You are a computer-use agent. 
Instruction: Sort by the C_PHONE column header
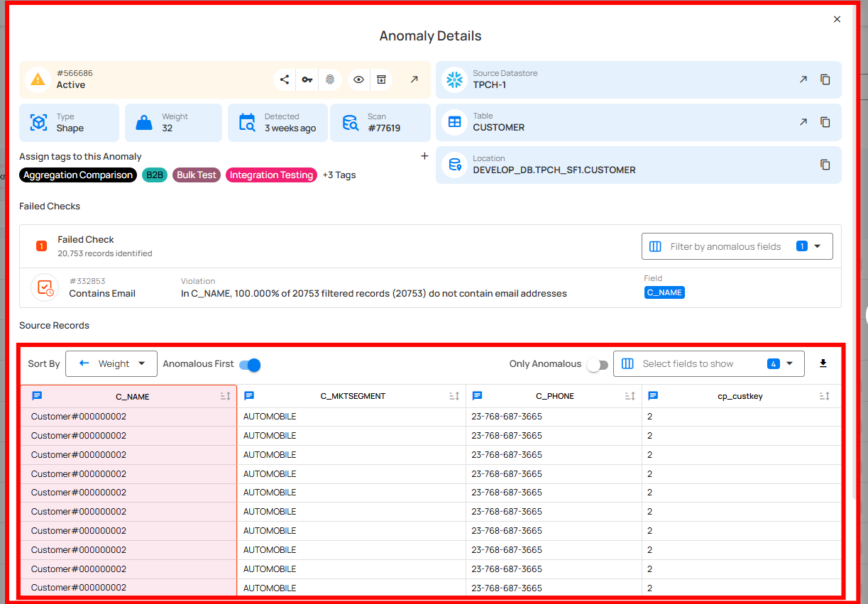[554, 396]
